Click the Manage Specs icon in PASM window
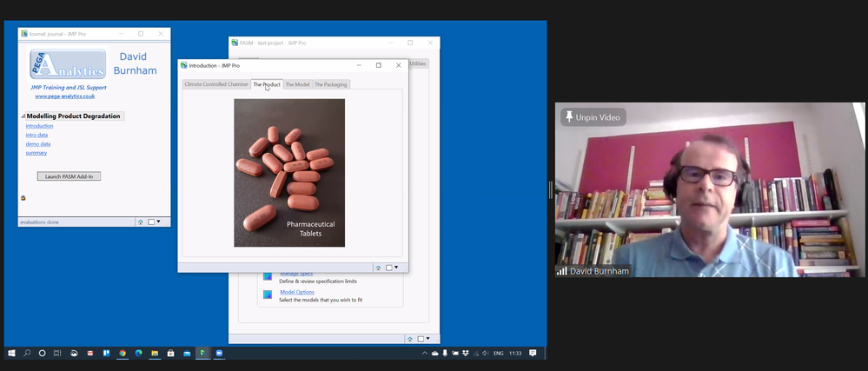868x371 pixels. 268,276
